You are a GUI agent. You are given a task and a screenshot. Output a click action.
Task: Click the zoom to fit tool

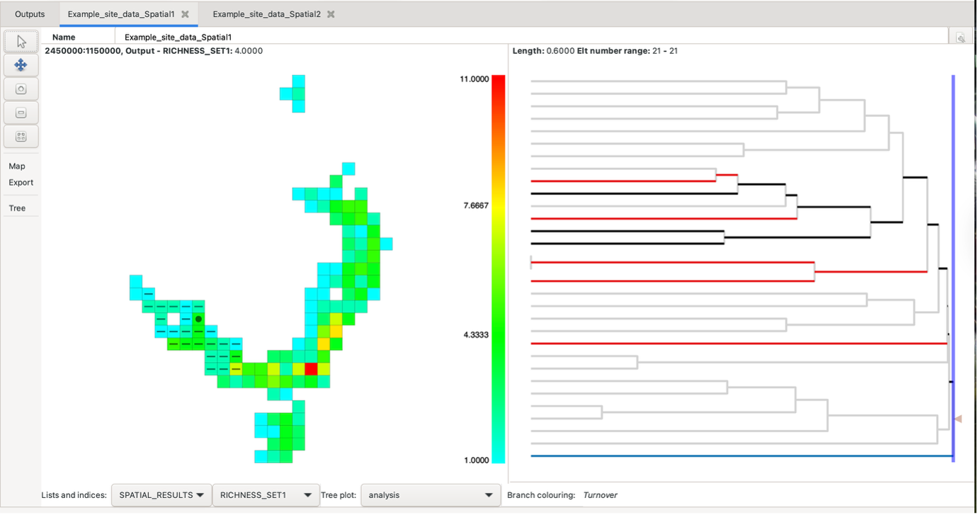21,137
